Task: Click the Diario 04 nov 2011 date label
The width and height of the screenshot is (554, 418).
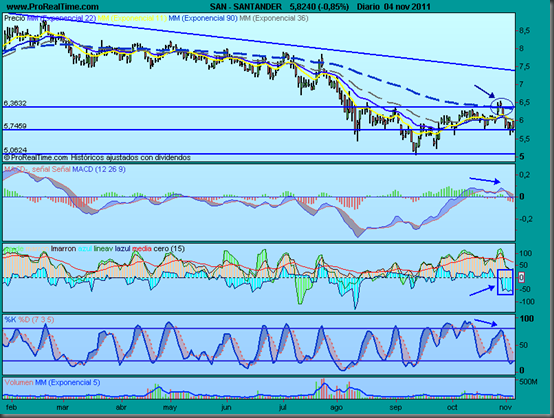Action: tap(394, 7)
